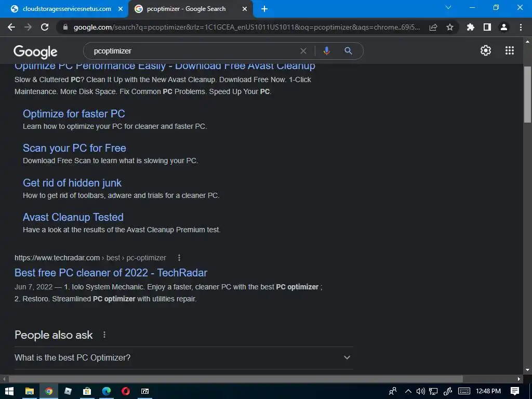532x399 pixels.
Task: Open Microsoft Store taskbar icon
Action: pyautogui.click(x=87, y=391)
